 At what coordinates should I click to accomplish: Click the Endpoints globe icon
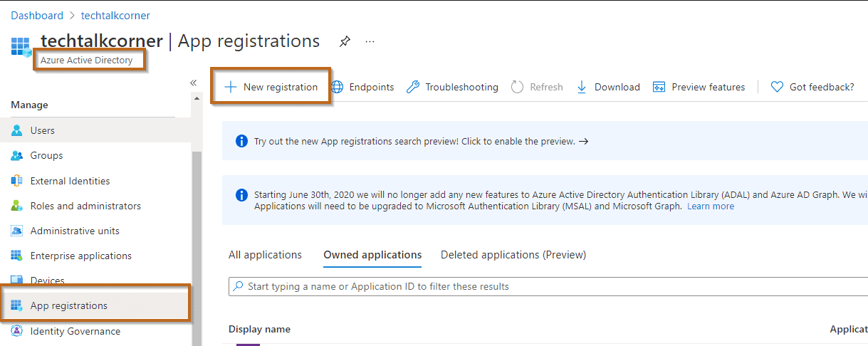[x=337, y=87]
